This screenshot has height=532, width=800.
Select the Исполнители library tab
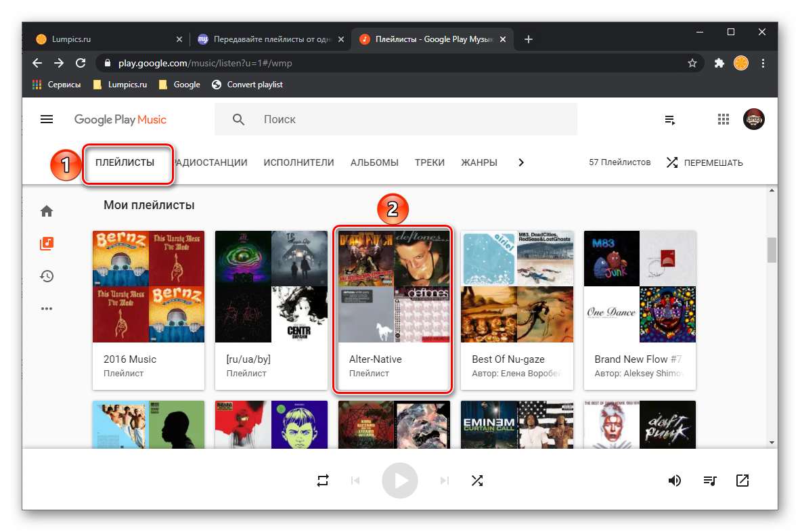(x=298, y=162)
